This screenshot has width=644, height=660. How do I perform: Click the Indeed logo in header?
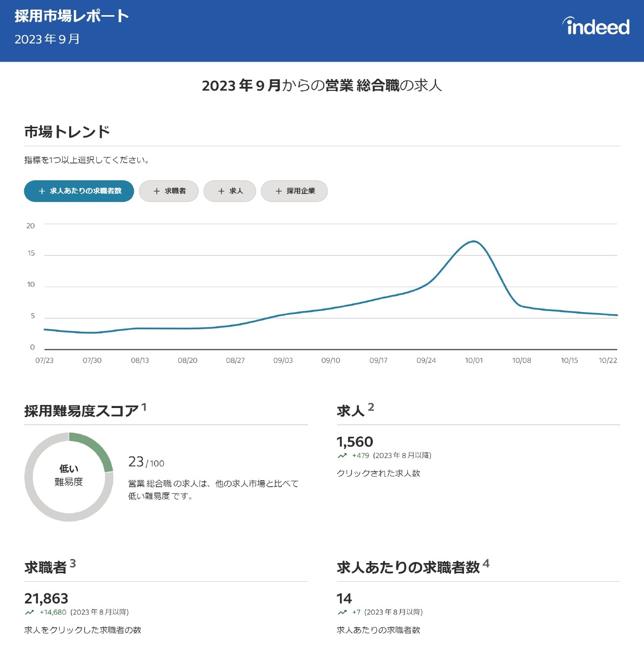596,26
